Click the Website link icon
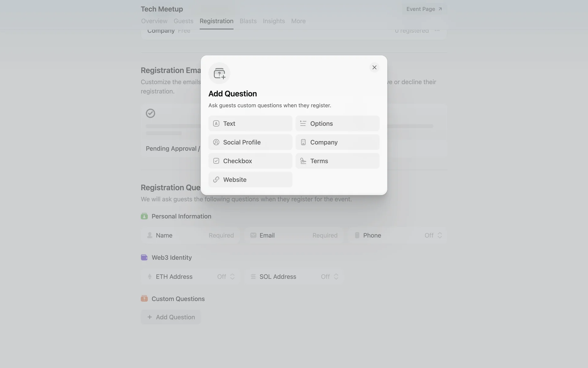The width and height of the screenshot is (588, 368). click(x=216, y=180)
